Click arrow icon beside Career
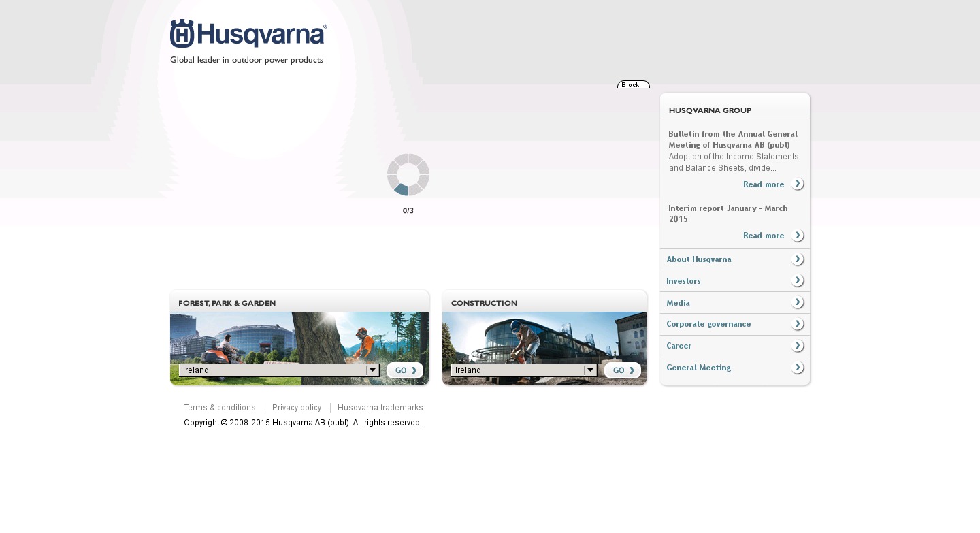Viewport: 980px width, 533px height. 798,346
